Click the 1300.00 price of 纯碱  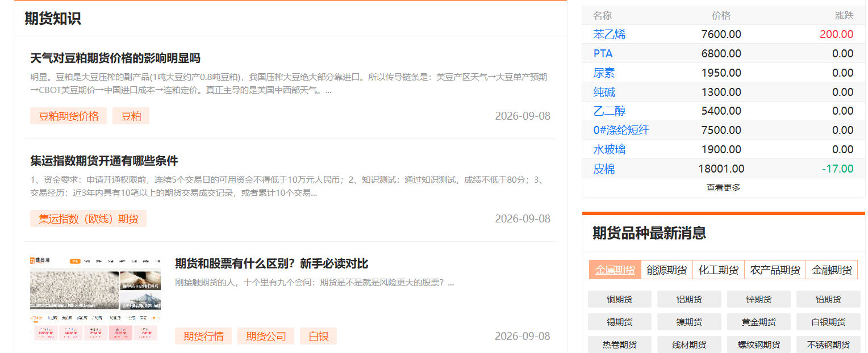tap(721, 92)
